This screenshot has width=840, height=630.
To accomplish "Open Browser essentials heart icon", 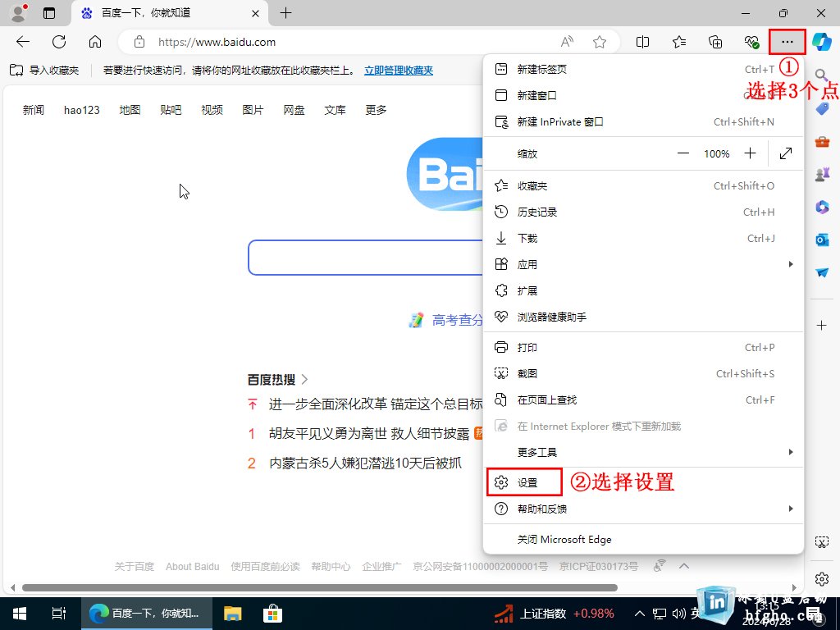I will 751,42.
